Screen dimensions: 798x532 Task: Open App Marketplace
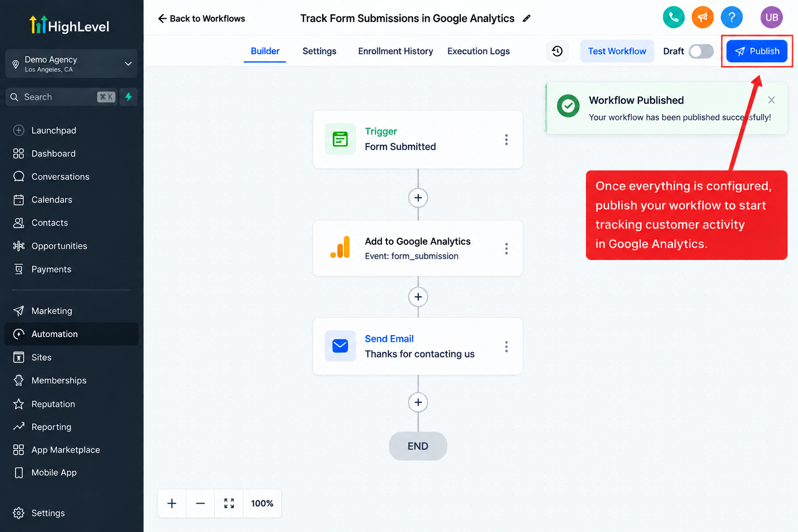click(71, 450)
